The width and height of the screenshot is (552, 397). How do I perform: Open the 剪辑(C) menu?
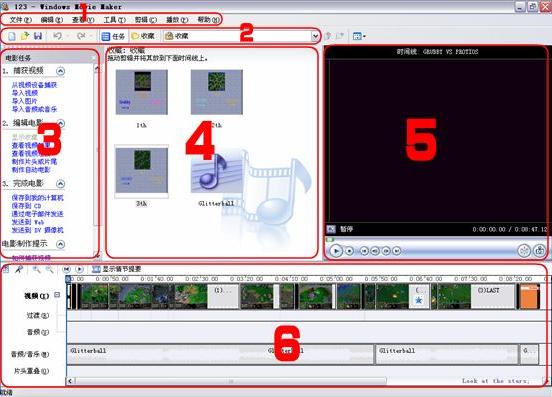146,20
